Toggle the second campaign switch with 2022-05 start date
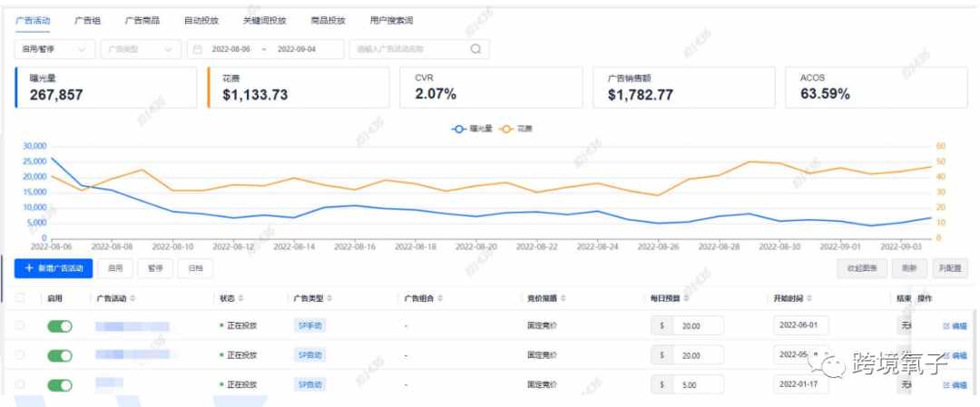Image resolution: width=980 pixels, height=407 pixels. coord(60,355)
